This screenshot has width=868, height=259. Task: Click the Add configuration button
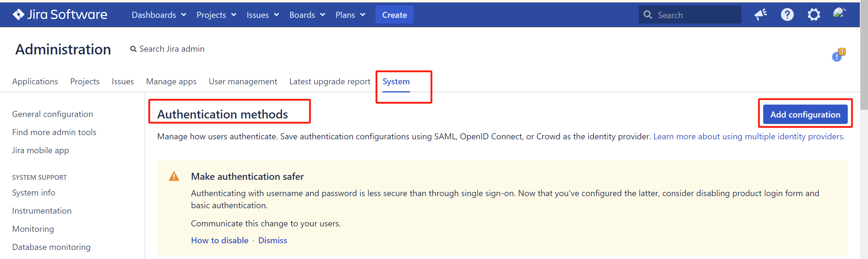point(805,115)
